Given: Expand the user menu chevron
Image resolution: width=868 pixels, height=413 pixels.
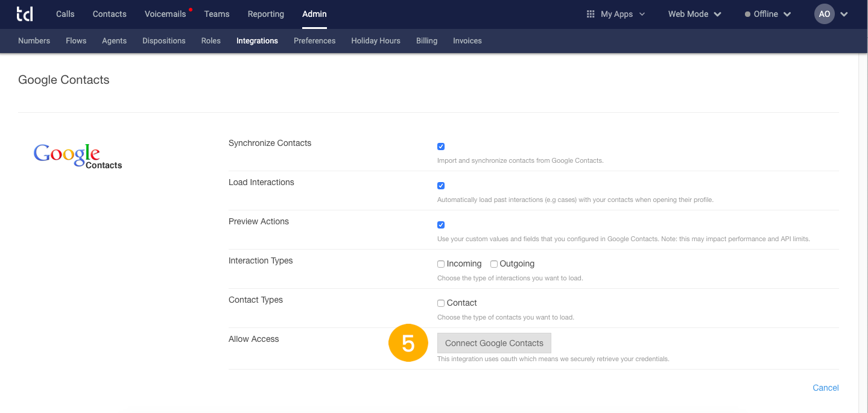Looking at the screenshot, I should (x=844, y=14).
